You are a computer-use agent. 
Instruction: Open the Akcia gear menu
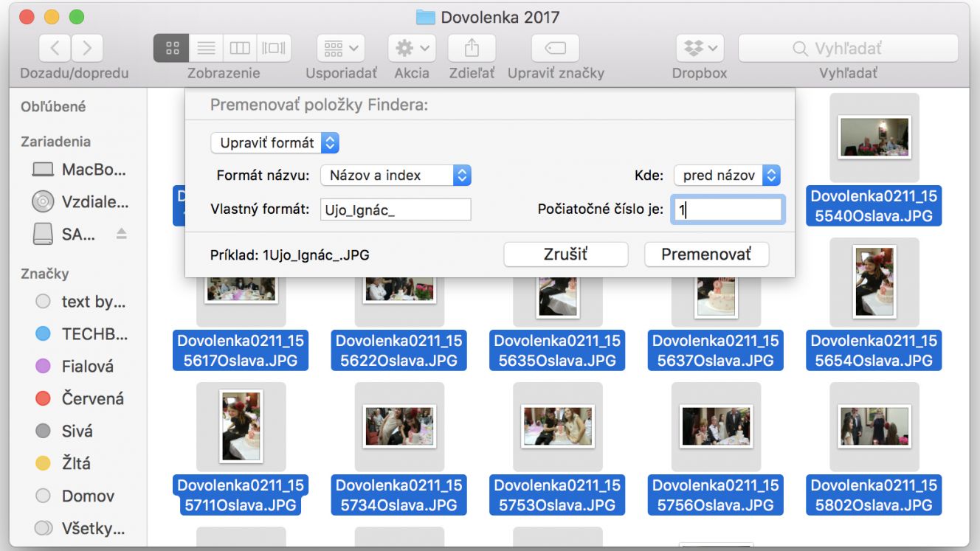click(412, 48)
